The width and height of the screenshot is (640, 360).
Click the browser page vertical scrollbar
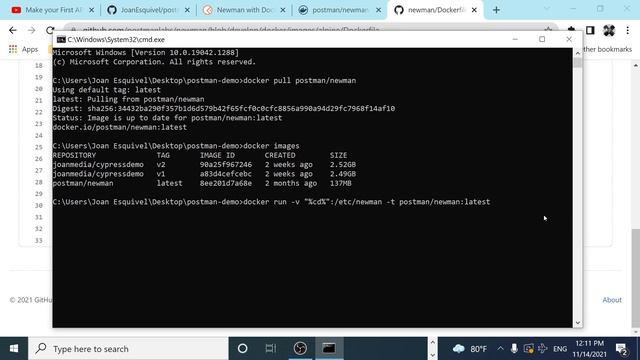636,278
